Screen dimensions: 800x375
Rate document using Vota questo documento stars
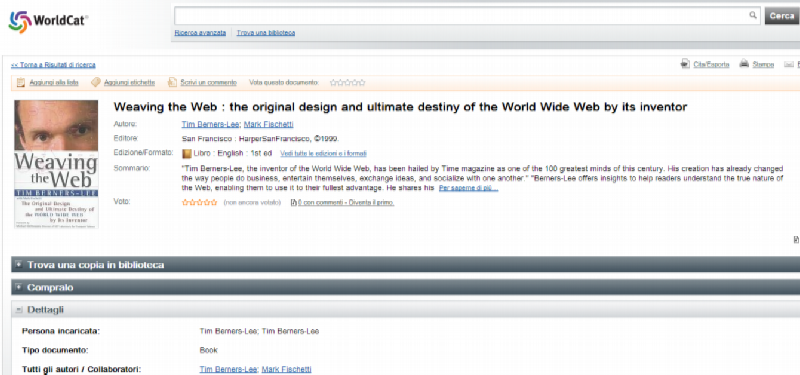click(347, 82)
